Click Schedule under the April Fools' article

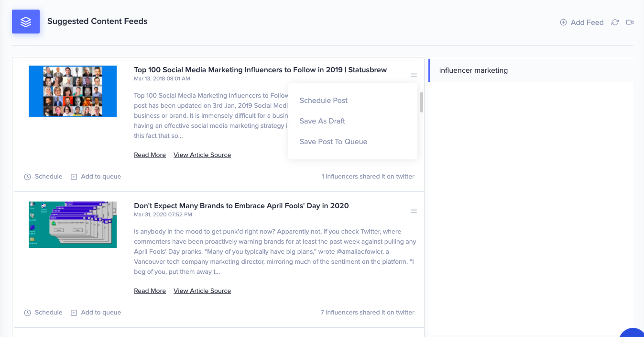44,313
